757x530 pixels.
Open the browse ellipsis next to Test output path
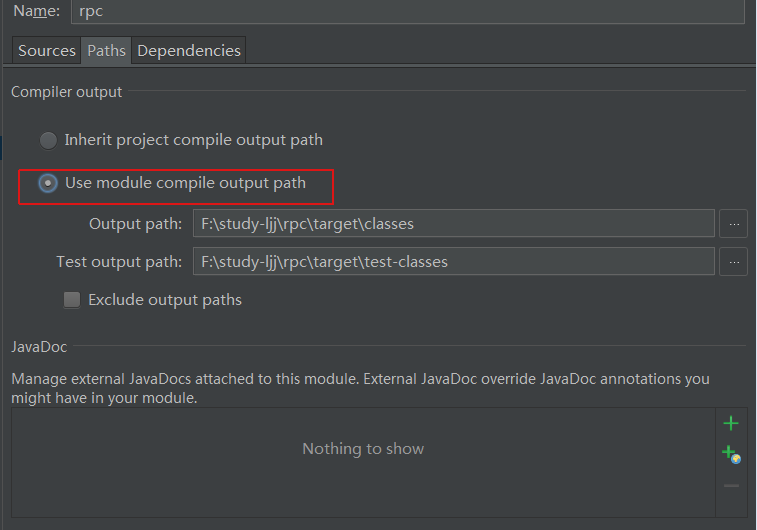coord(734,262)
